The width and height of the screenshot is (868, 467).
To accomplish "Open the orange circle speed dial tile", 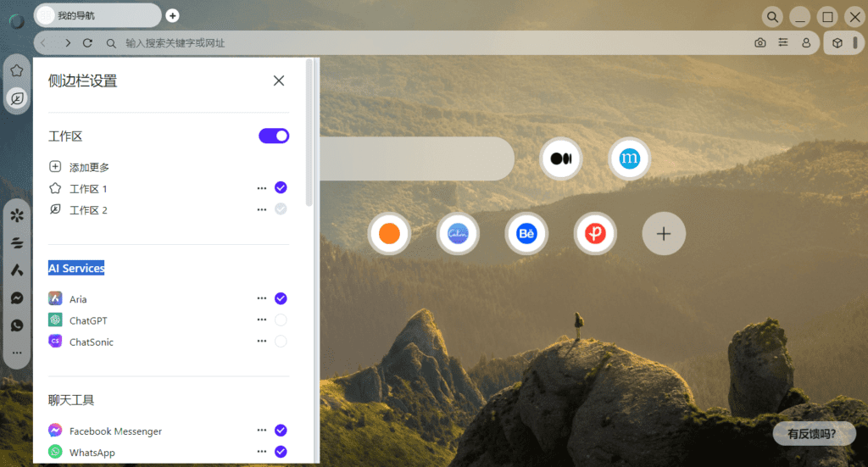I will tap(389, 234).
